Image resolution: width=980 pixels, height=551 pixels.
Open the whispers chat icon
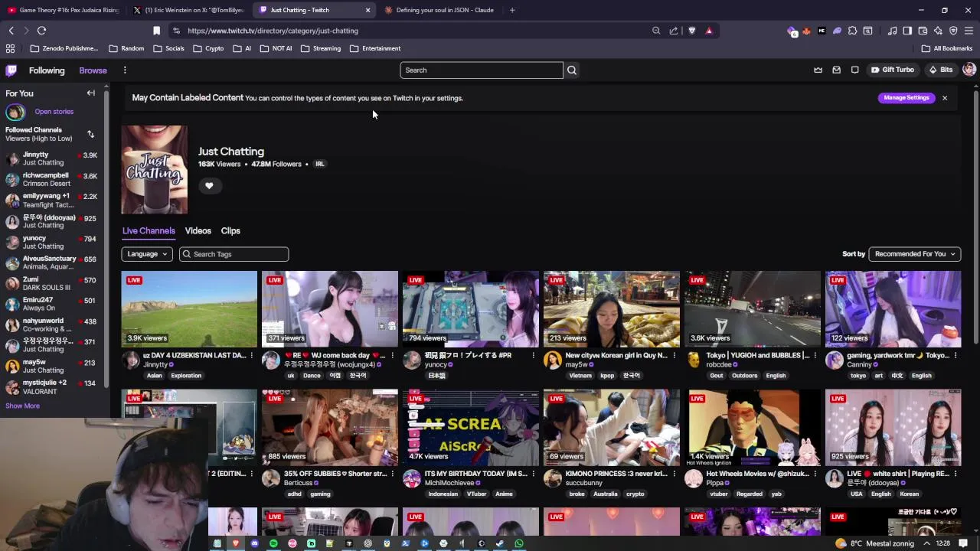tap(855, 70)
